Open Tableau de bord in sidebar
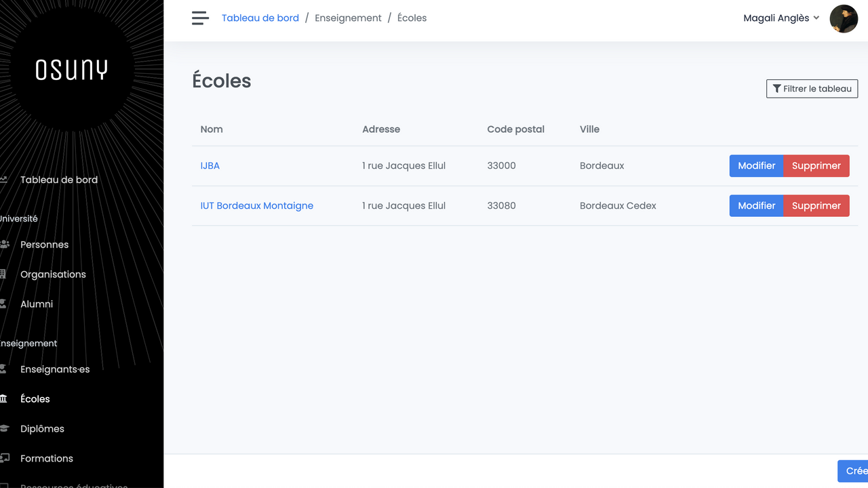 click(59, 180)
